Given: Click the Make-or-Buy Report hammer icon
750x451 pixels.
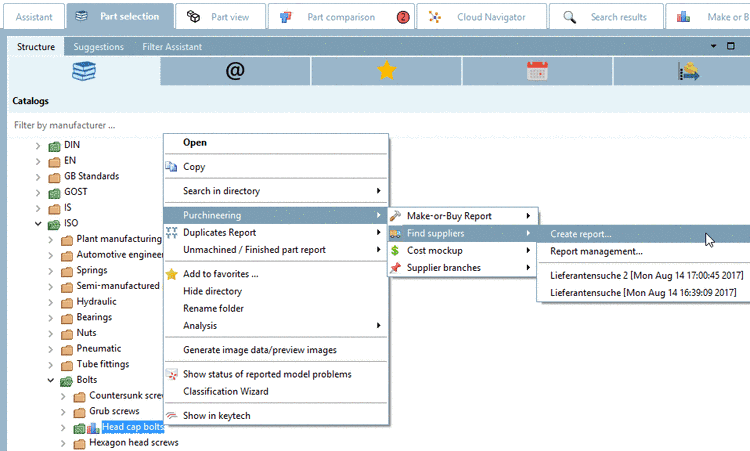Looking at the screenshot, I should point(395,216).
